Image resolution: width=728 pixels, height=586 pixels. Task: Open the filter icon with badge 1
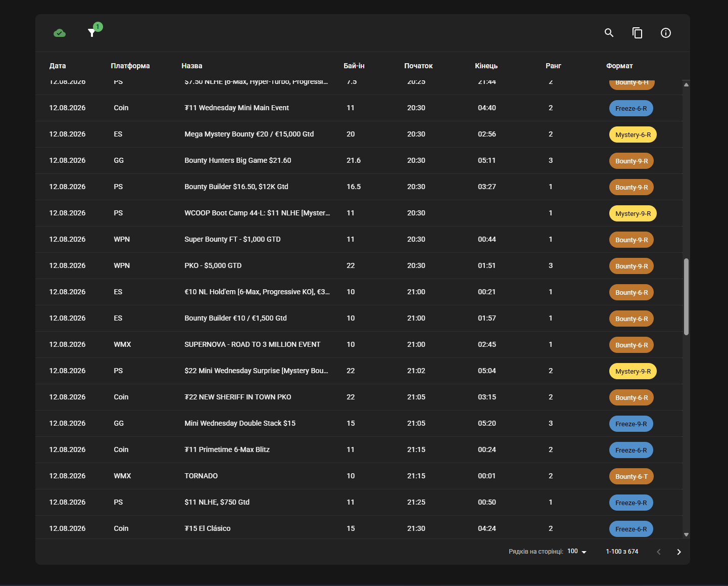[x=92, y=33]
